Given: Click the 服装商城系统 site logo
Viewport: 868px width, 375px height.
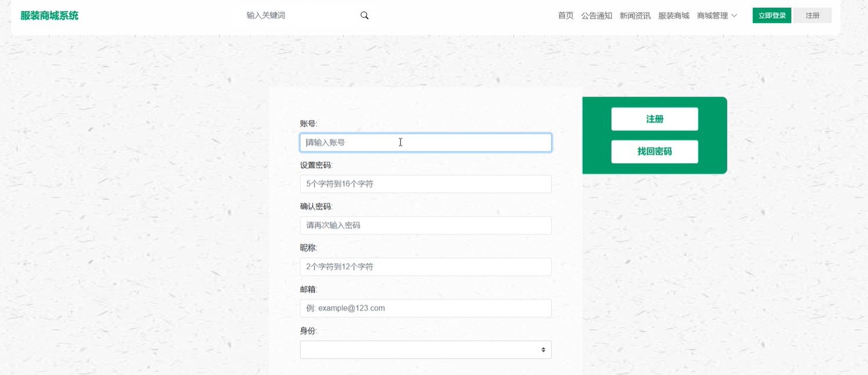Looking at the screenshot, I should (x=49, y=16).
